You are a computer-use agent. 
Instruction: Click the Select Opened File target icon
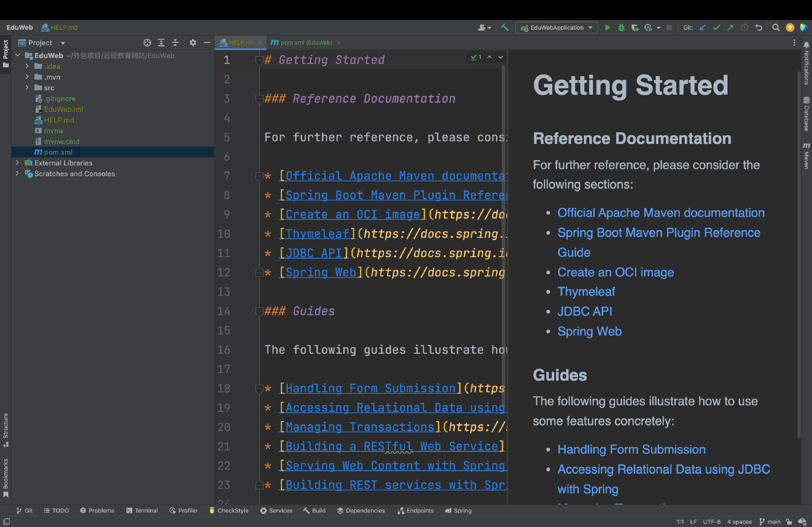[147, 43]
